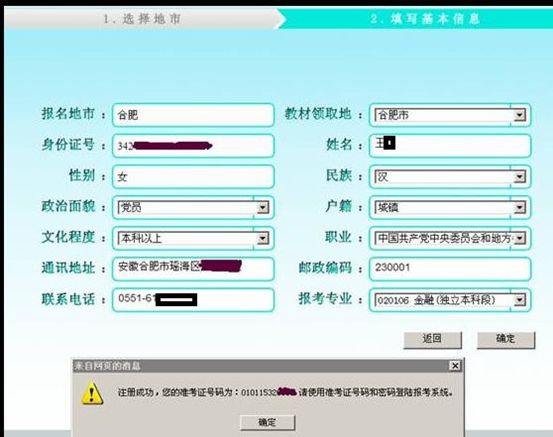
Task: Click the 姓名 text field
Action: tap(450, 146)
